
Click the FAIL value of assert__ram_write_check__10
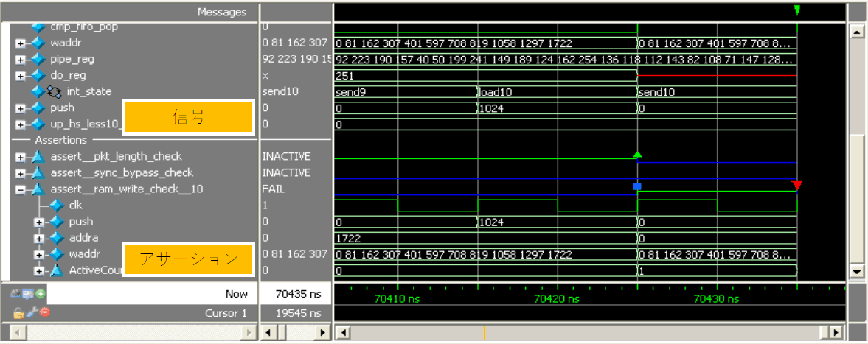pyautogui.click(x=274, y=190)
